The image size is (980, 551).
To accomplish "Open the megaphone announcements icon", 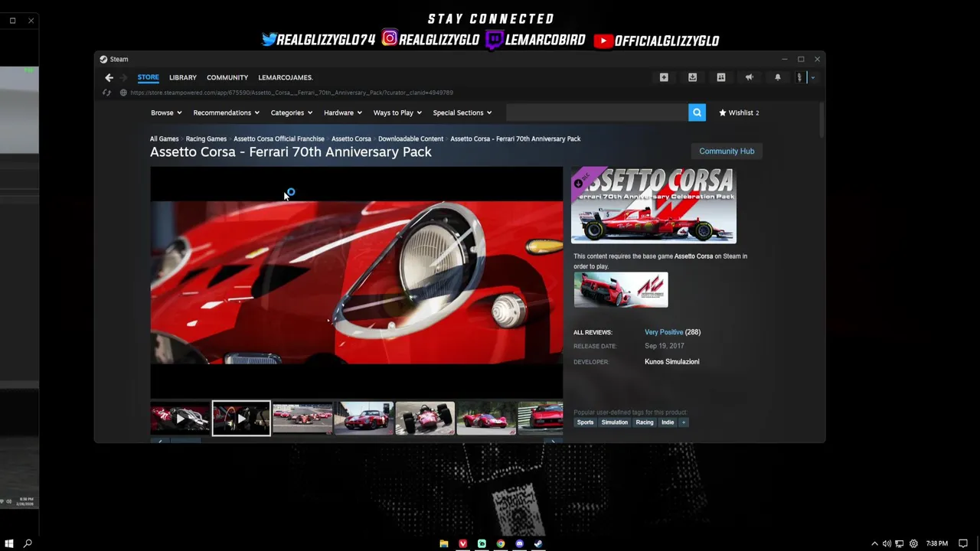I will click(749, 77).
